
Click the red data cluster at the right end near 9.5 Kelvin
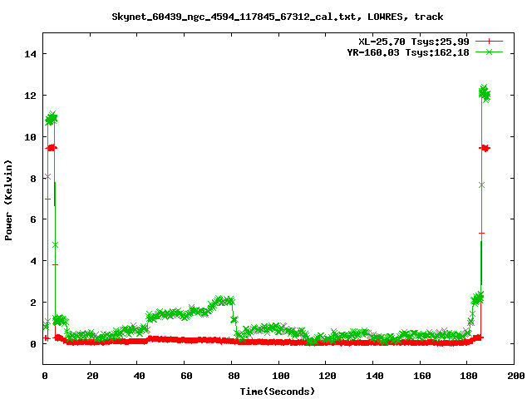coord(485,148)
